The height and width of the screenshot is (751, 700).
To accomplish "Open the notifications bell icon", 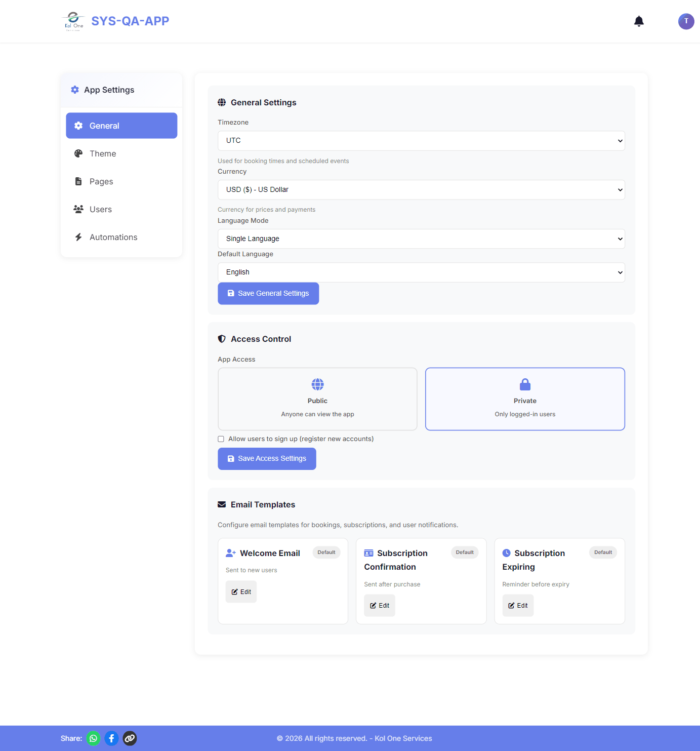I will click(638, 21).
